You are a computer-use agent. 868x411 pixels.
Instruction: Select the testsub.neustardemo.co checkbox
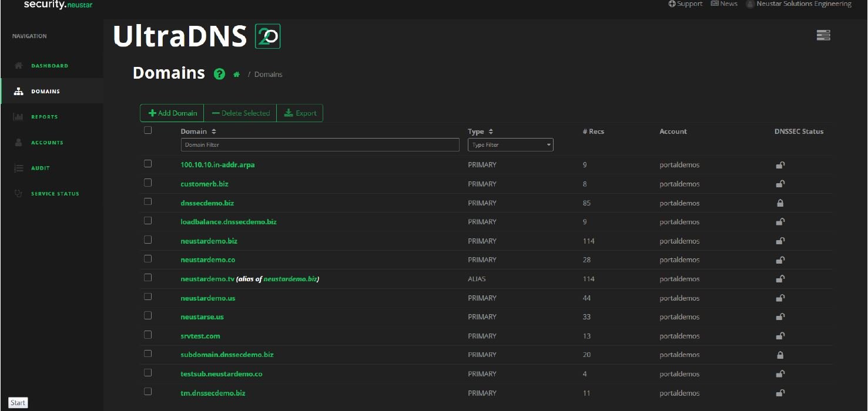click(148, 372)
